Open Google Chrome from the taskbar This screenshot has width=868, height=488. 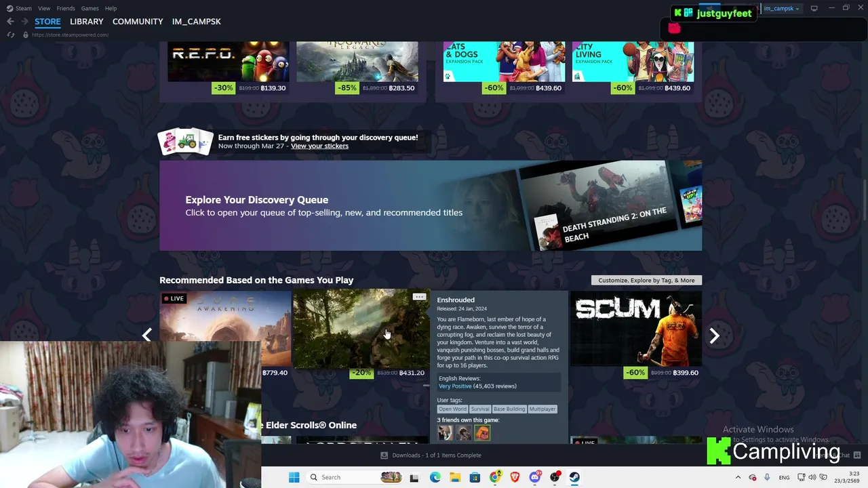495,477
